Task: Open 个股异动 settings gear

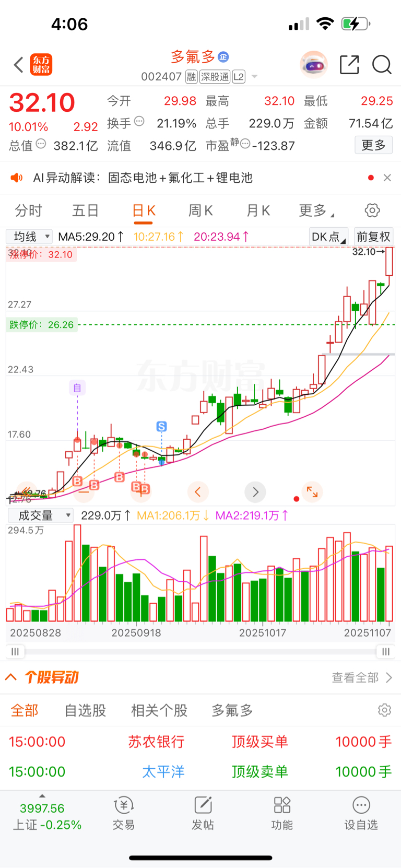Action: click(384, 710)
